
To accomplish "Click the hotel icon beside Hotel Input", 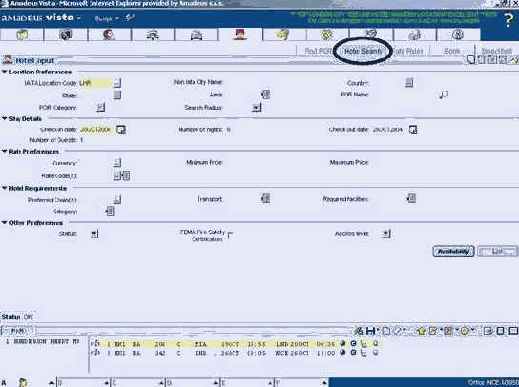I will 7,60.
